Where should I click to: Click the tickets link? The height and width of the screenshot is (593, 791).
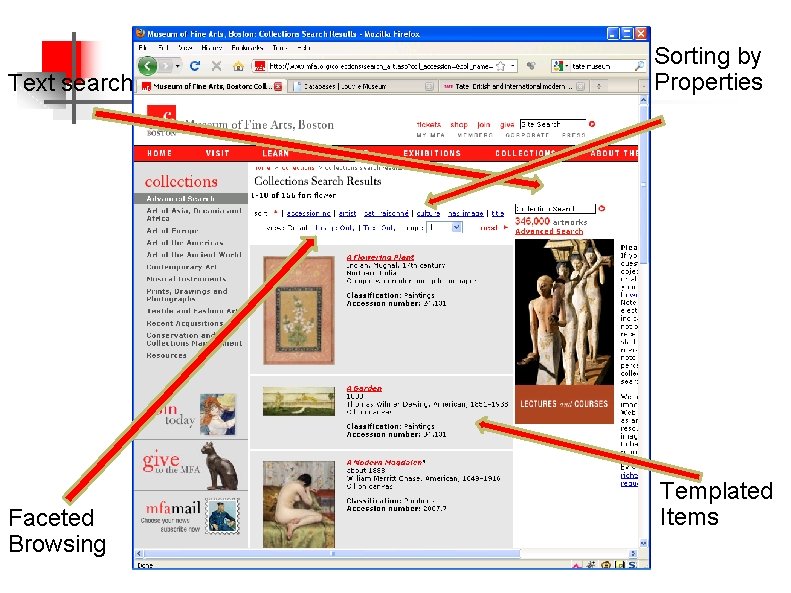pos(429,125)
